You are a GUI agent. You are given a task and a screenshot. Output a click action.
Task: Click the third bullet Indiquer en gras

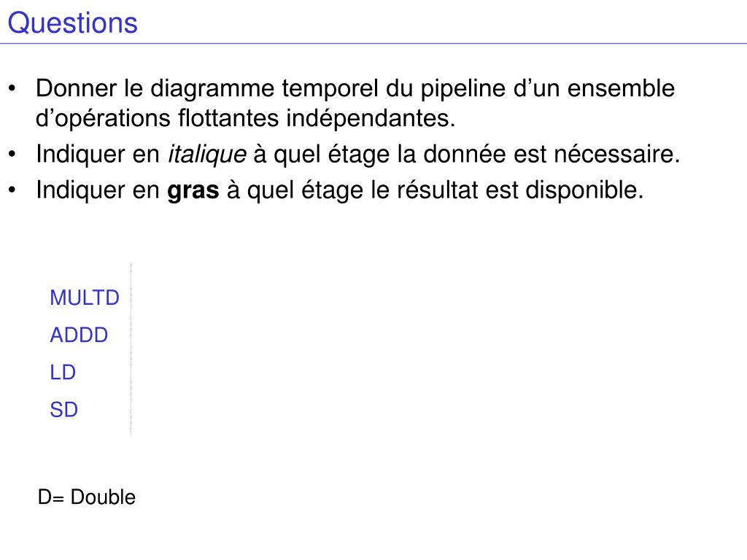point(340,190)
